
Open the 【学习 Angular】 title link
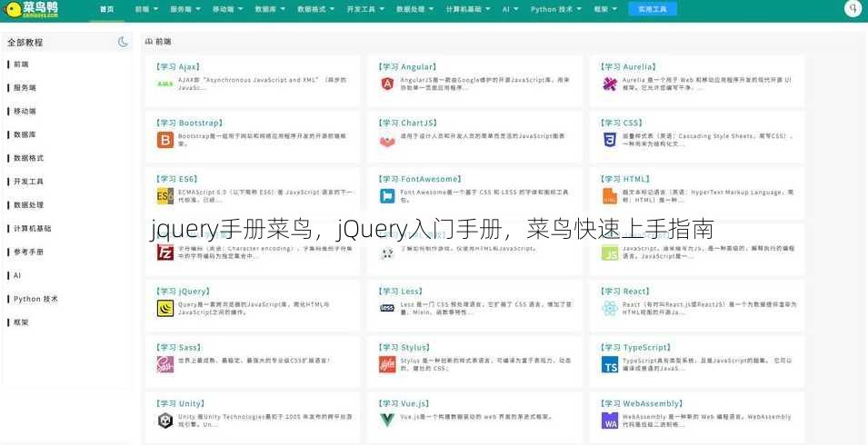point(407,67)
